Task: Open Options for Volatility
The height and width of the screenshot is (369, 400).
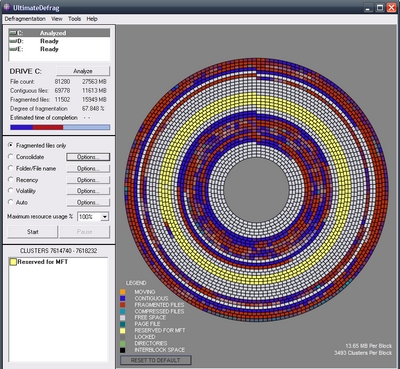Action: tap(88, 191)
